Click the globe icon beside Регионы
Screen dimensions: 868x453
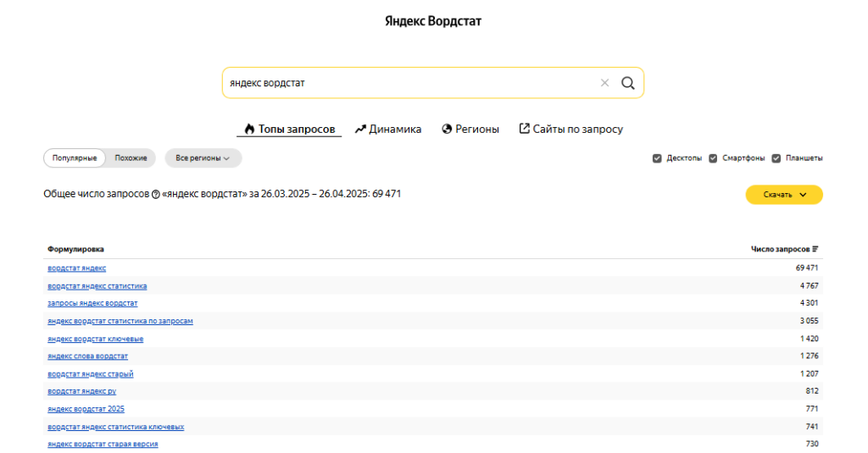click(x=447, y=129)
